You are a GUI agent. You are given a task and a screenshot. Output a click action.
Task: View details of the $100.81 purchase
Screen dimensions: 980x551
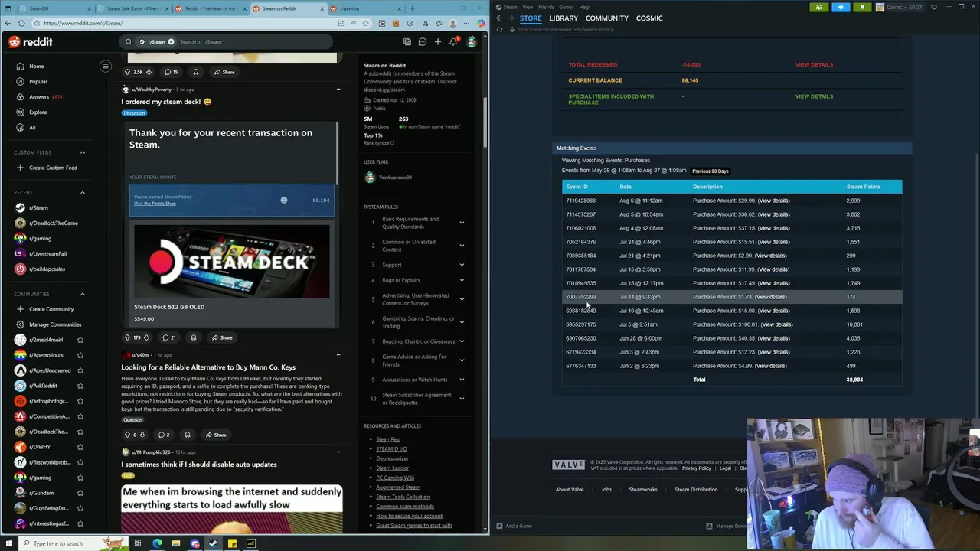[x=776, y=324]
